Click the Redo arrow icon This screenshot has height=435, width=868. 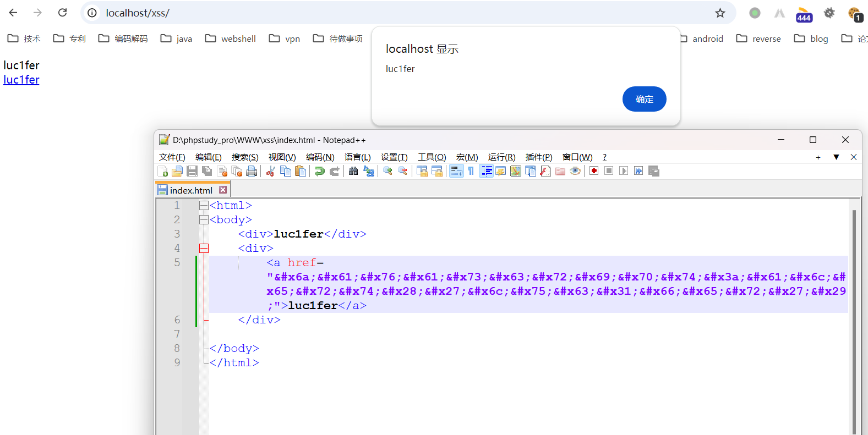334,171
